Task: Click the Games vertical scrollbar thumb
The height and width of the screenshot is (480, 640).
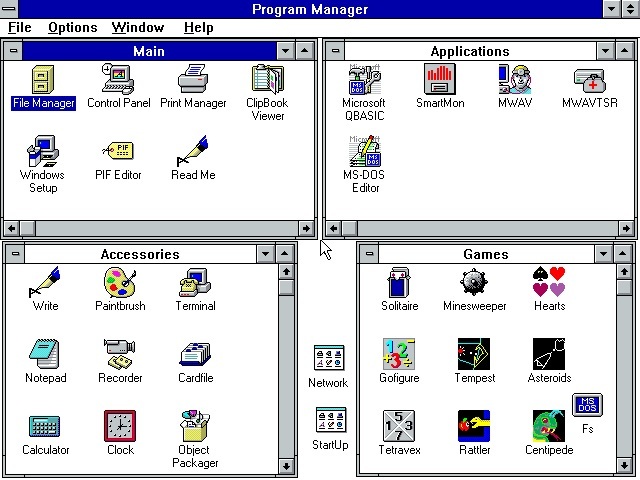Action: click(x=624, y=287)
